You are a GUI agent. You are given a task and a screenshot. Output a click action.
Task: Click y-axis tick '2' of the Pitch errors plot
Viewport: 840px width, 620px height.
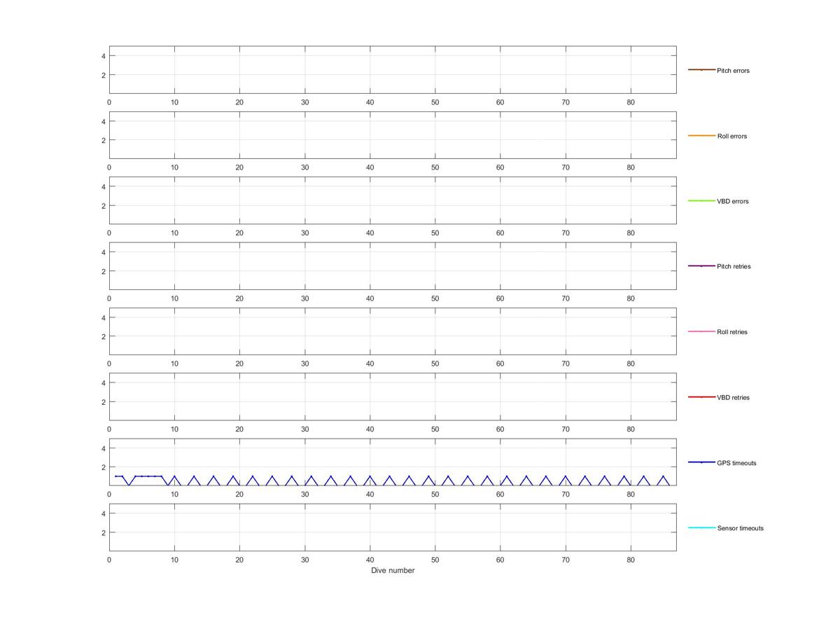click(x=103, y=75)
